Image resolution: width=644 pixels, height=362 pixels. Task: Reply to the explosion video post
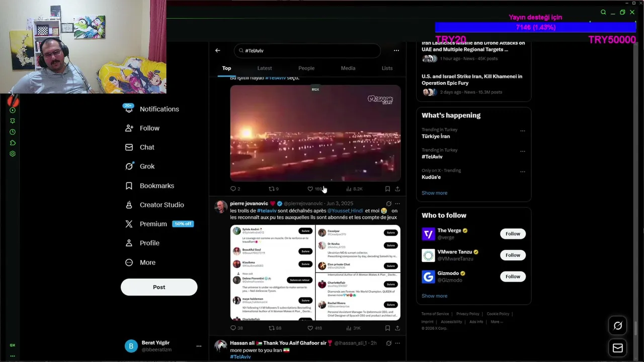233,189
